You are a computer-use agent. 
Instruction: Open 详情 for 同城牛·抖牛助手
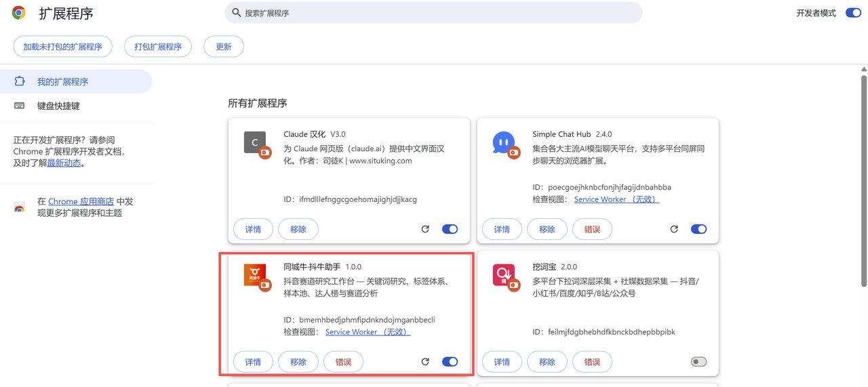pyautogui.click(x=253, y=362)
